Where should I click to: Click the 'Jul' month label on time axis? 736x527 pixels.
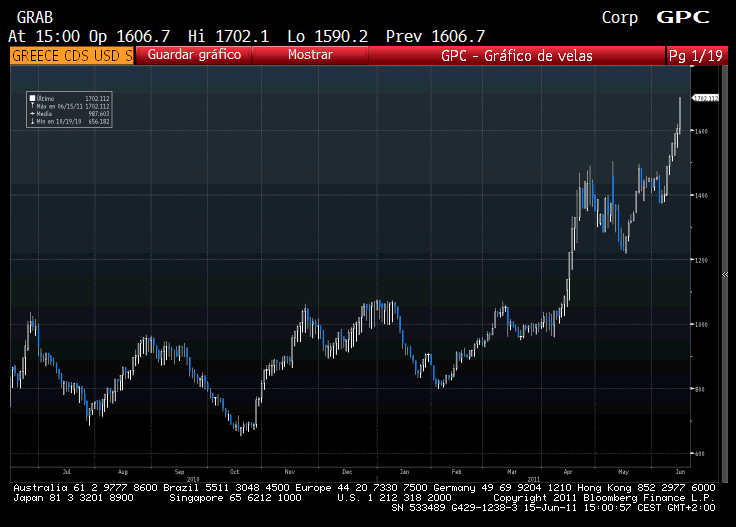[x=67, y=472]
